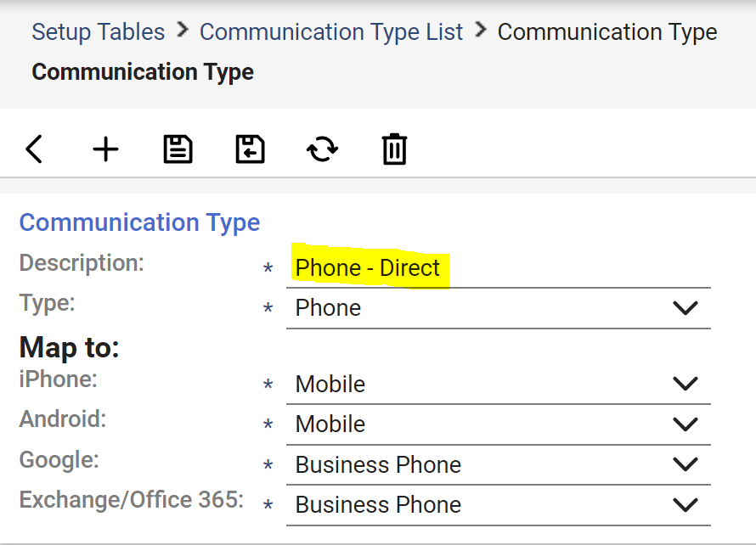Save the communication type record
756x545 pixels.
[x=178, y=149]
